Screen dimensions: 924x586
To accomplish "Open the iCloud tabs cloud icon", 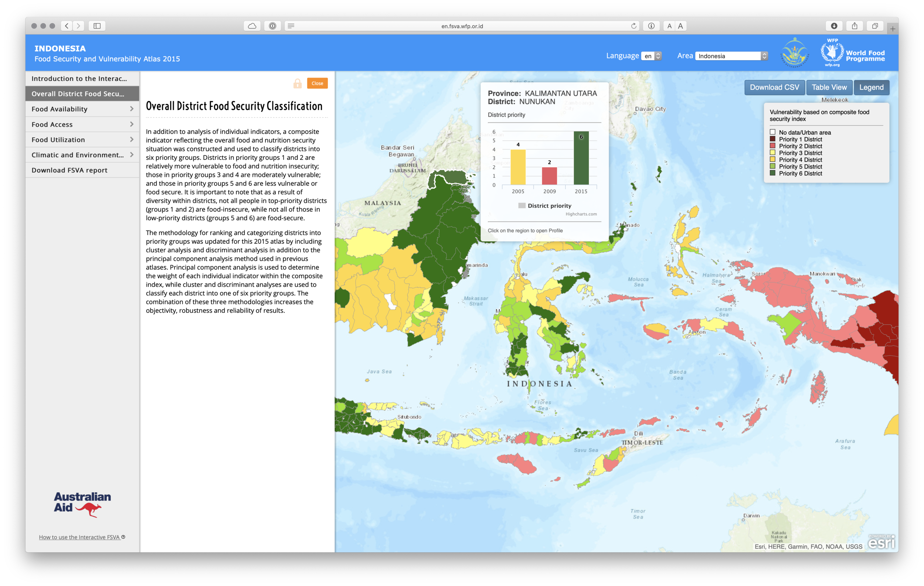I will (252, 26).
